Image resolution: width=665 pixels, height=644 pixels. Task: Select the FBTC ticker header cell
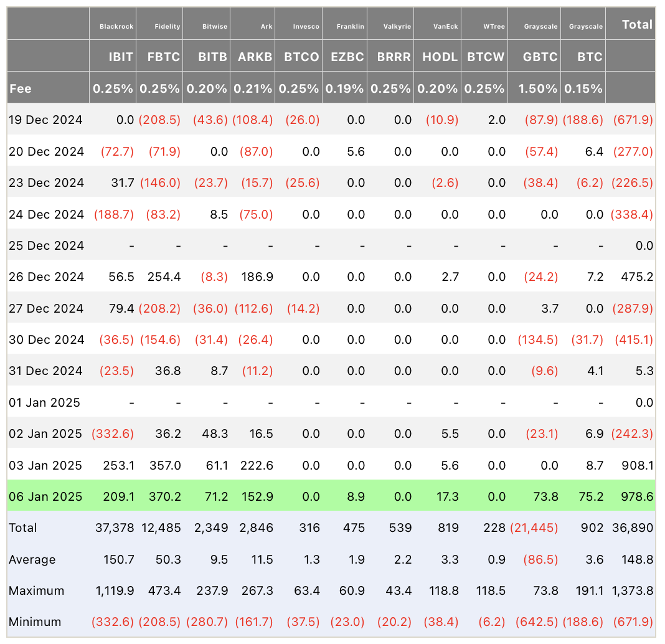pos(163,57)
